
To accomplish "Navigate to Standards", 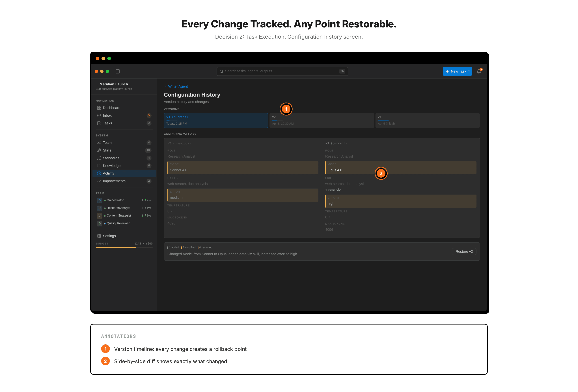I will [124, 158].
